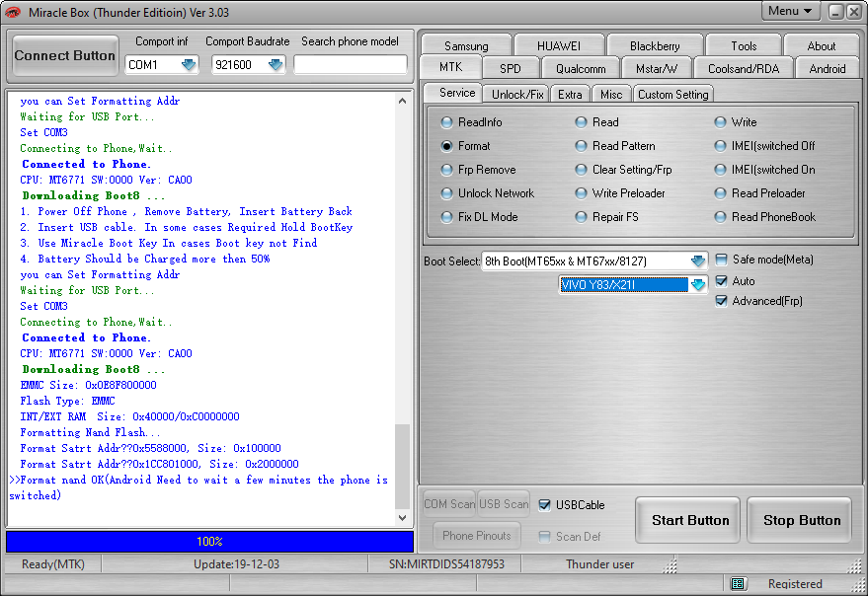Click the Start Button

tap(689, 520)
